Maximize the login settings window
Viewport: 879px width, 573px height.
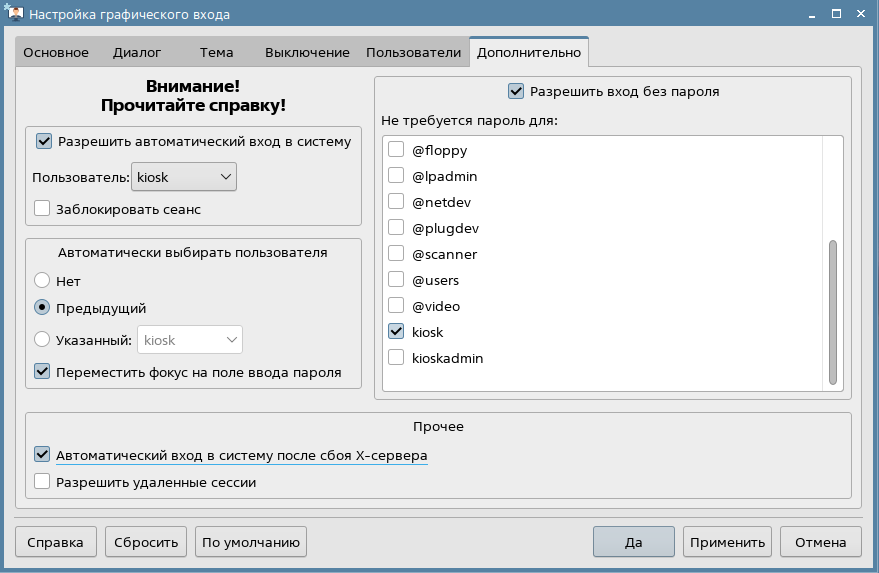(836, 14)
